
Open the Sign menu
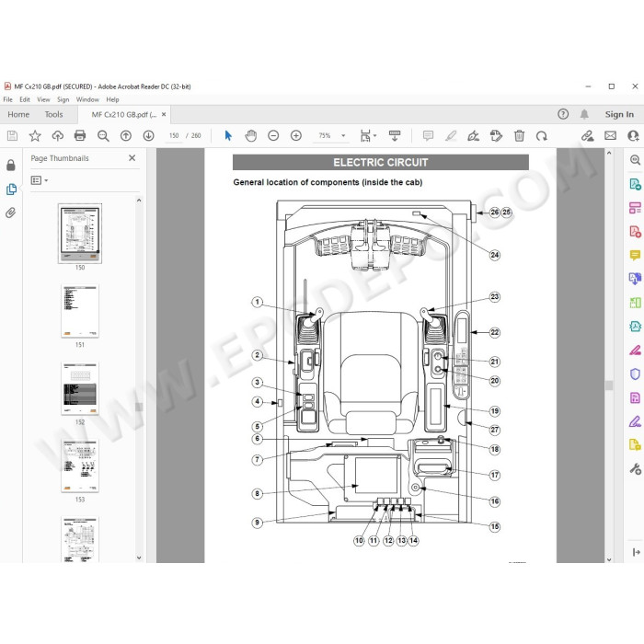63,99
